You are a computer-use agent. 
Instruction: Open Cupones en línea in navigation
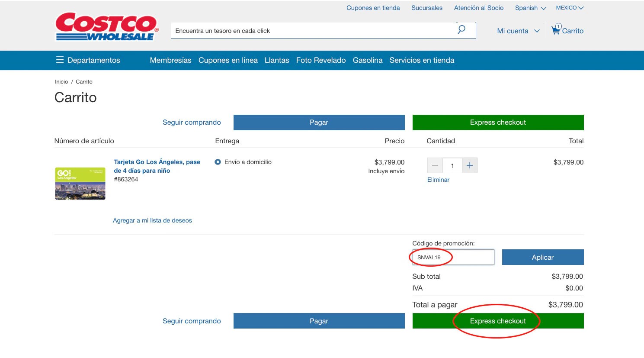(x=228, y=60)
